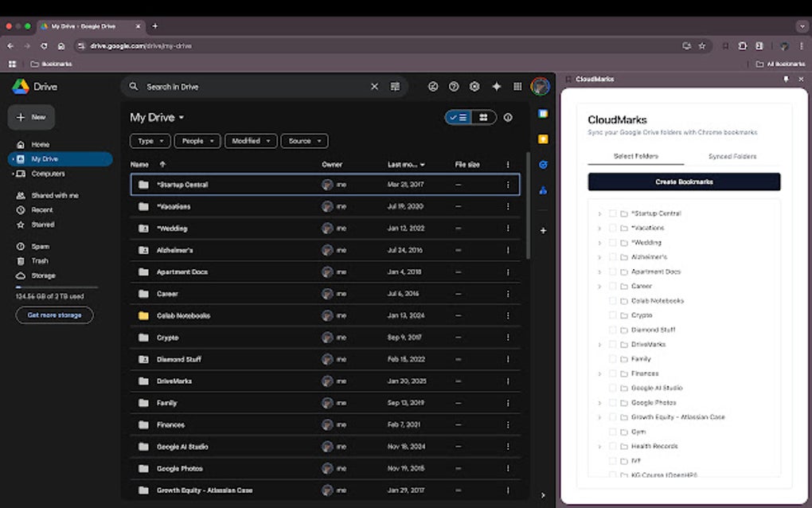Select the My Drive browser tab
812x508 pixels.
(x=84, y=25)
